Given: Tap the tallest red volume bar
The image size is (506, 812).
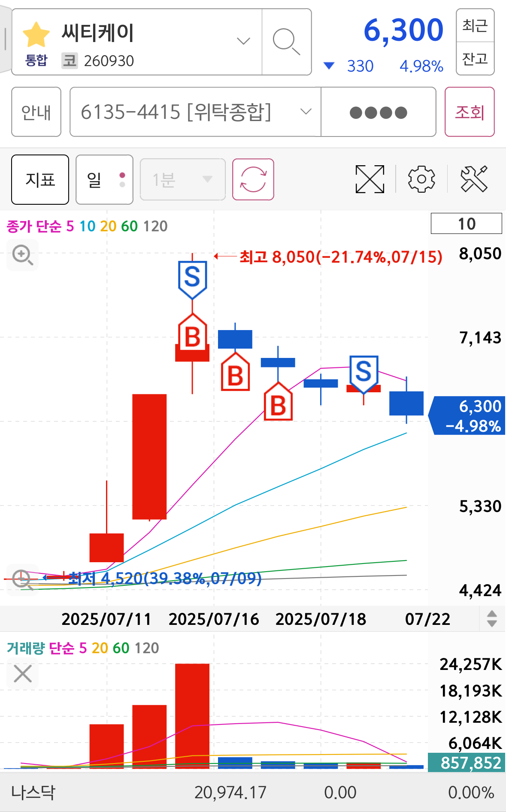Looking at the screenshot, I should (192, 716).
